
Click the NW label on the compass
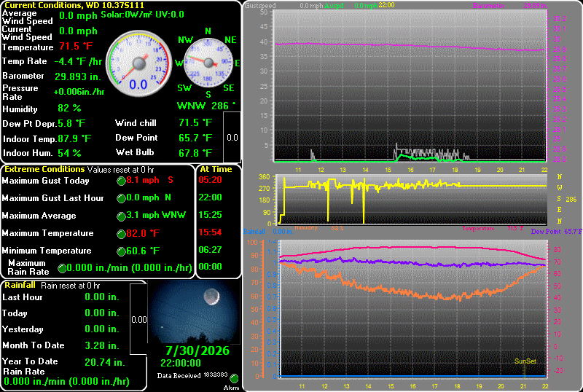(x=186, y=40)
